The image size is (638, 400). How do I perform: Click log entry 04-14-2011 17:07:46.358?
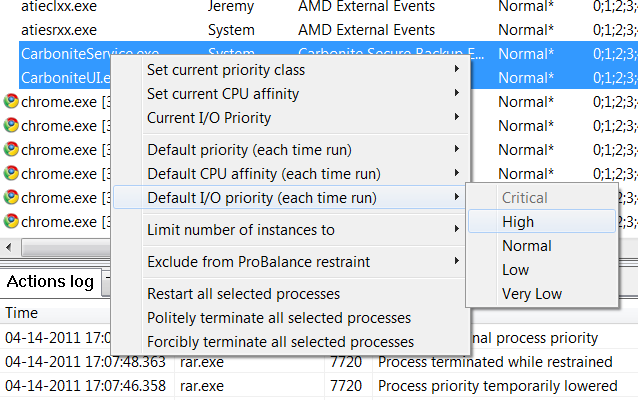pyautogui.click(x=85, y=386)
